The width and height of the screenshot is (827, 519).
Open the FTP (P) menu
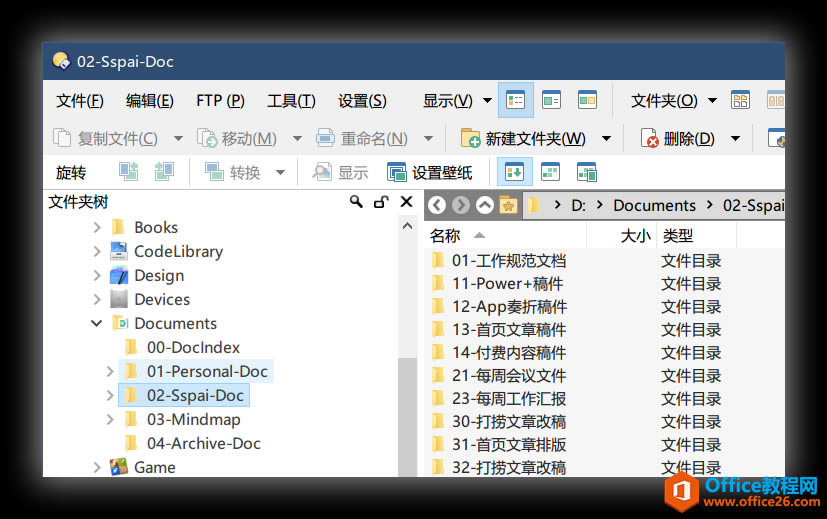click(x=220, y=100)
